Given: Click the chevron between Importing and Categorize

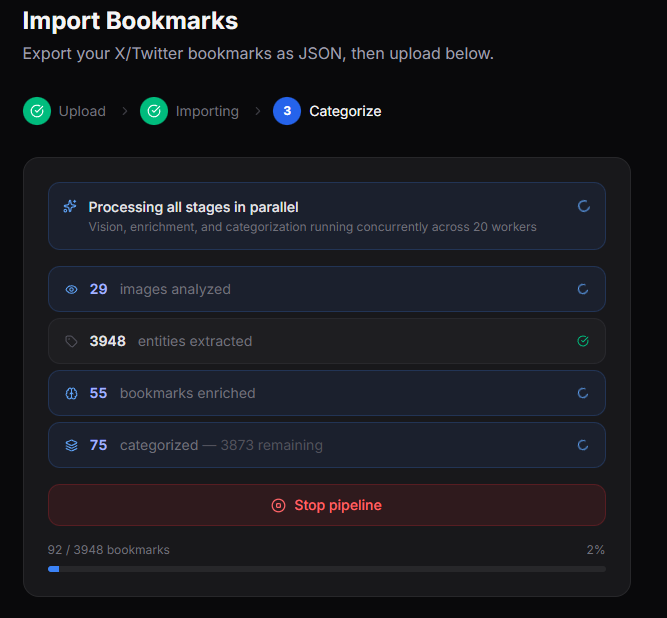Looking at the screenshot, I should click(258, 111).
